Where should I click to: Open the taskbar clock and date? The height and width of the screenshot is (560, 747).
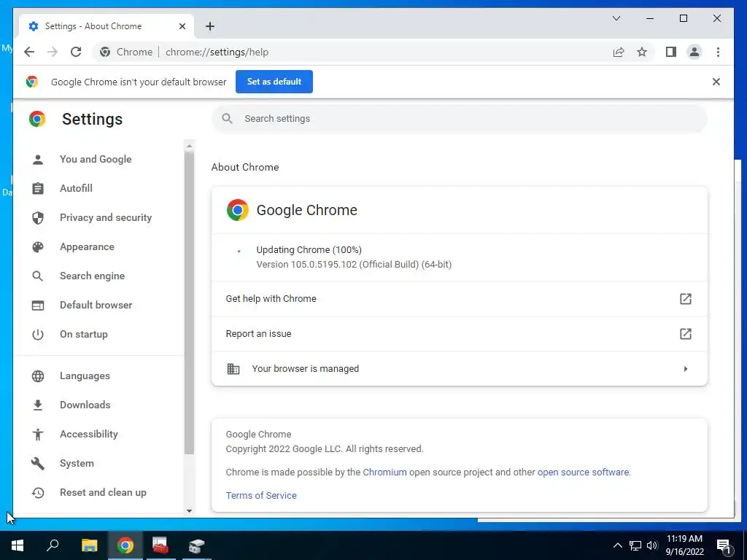click(684, 545)
